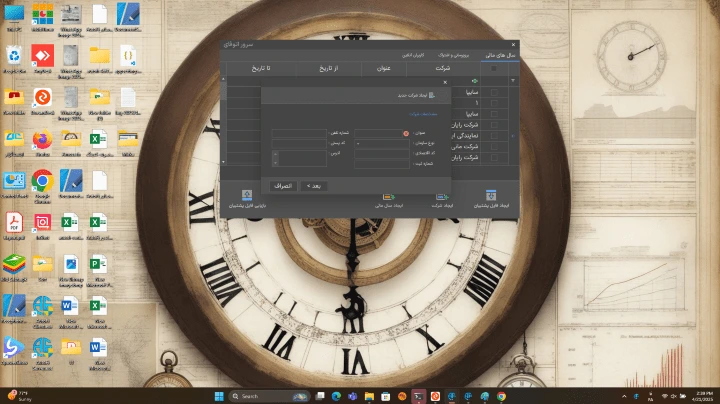Open the Firefox desktop shortcut
720x404 pixels.
point(43,142)
